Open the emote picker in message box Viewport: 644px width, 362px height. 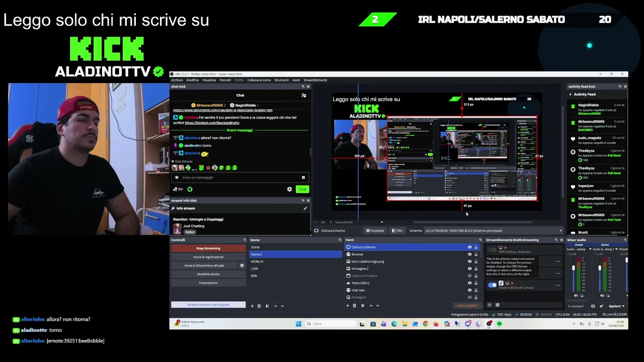pyautogui.click(x=303, y=177)
